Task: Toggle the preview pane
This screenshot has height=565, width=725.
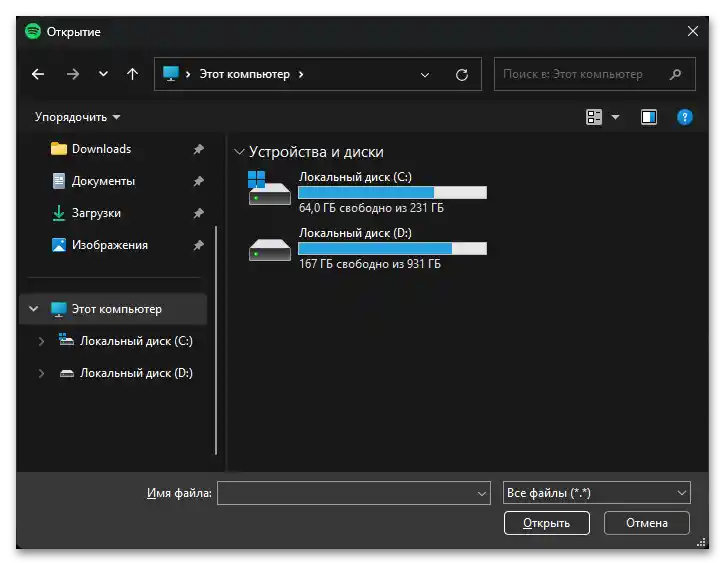Action: click(x=649, y=117)
